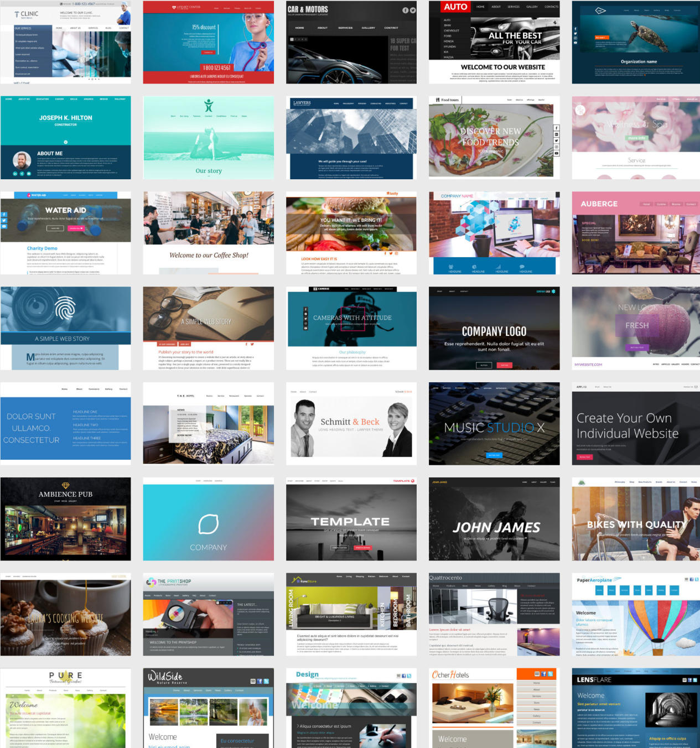Viewport: 700px width, 748px height.
Task: Select the Quattrocento office chair template
Action: pos(494,615)
